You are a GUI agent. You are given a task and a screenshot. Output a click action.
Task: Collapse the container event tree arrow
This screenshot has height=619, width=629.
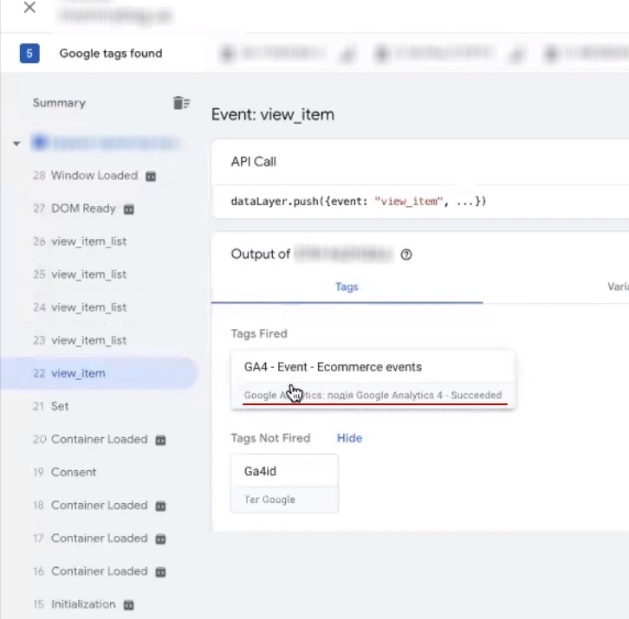[17, 144]
